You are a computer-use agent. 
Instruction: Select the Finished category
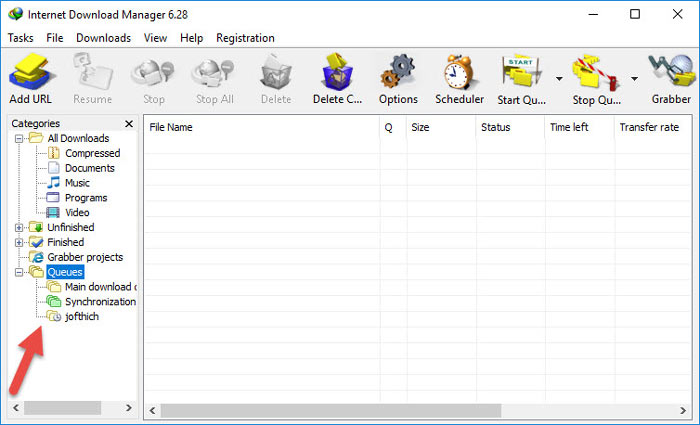(66, 242)
